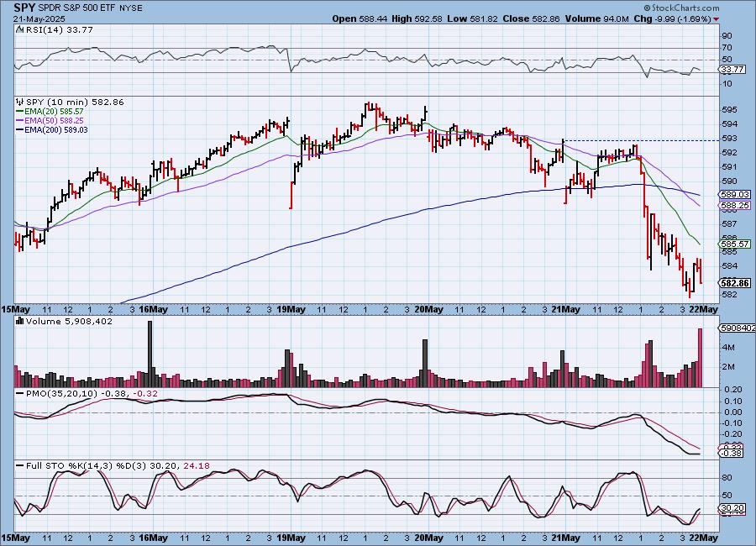Click the '80' label on stochastic axis
Screen dimensions: 756x546
tap(727, 477)
